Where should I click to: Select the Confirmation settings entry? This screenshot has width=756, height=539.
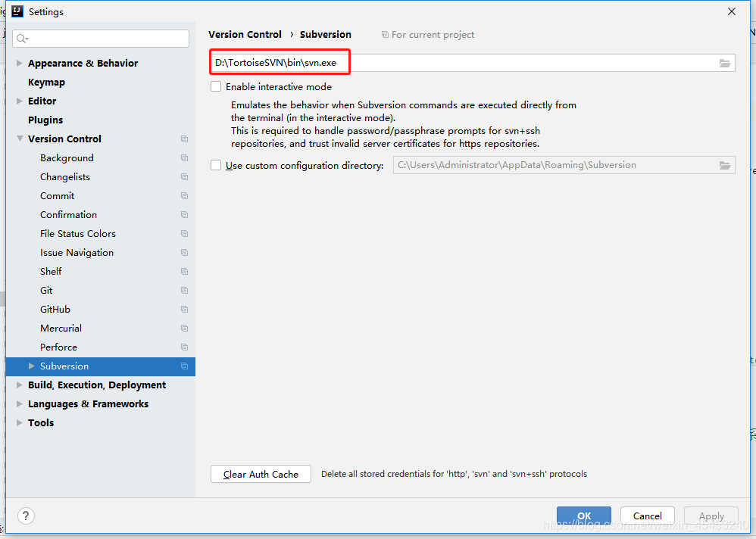point(68,214)
